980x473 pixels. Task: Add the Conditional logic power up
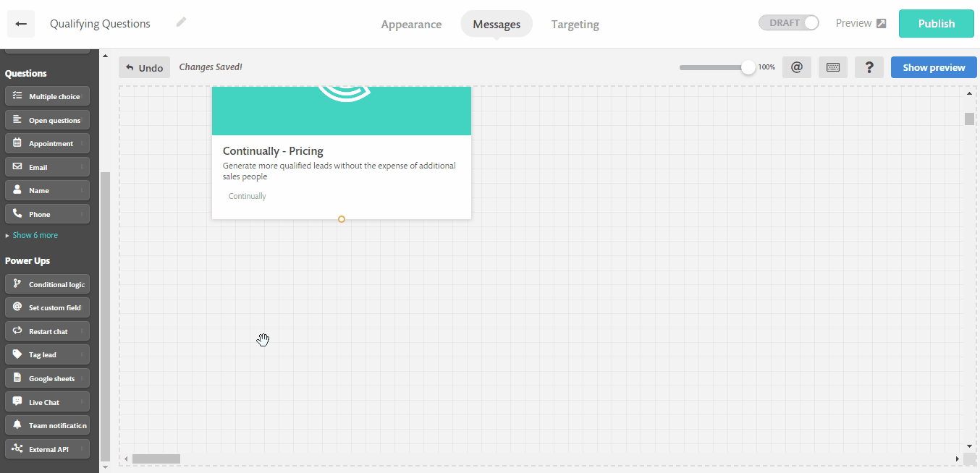pyautogui.click(x=47, y=284)
